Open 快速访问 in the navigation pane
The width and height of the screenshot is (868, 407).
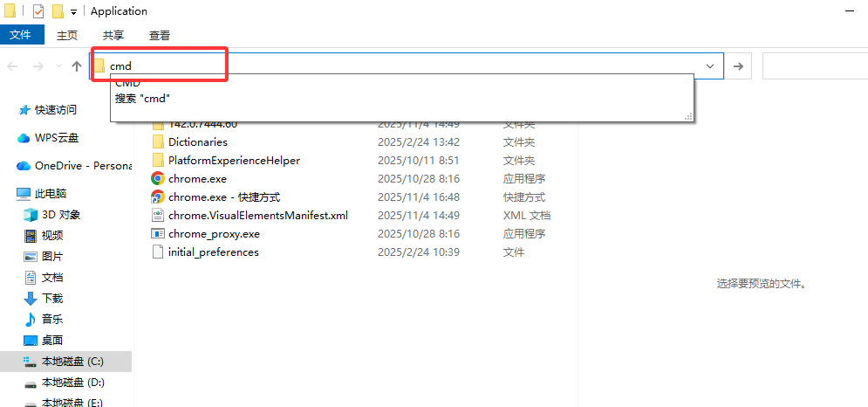tap(56, 110)
